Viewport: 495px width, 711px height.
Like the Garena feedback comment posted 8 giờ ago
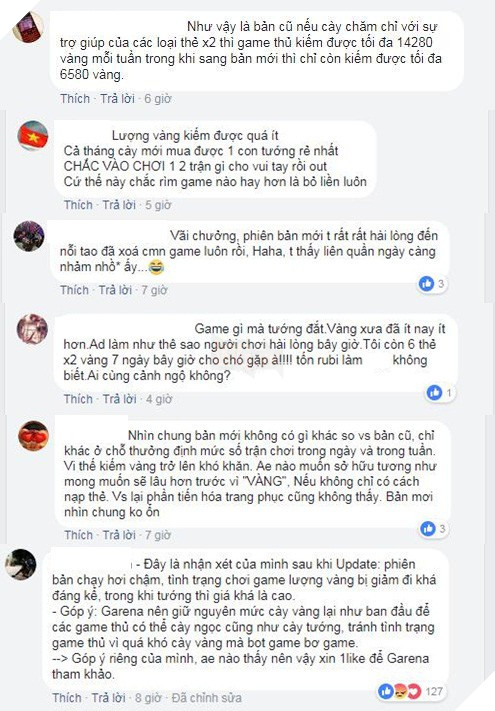point(67,697)
